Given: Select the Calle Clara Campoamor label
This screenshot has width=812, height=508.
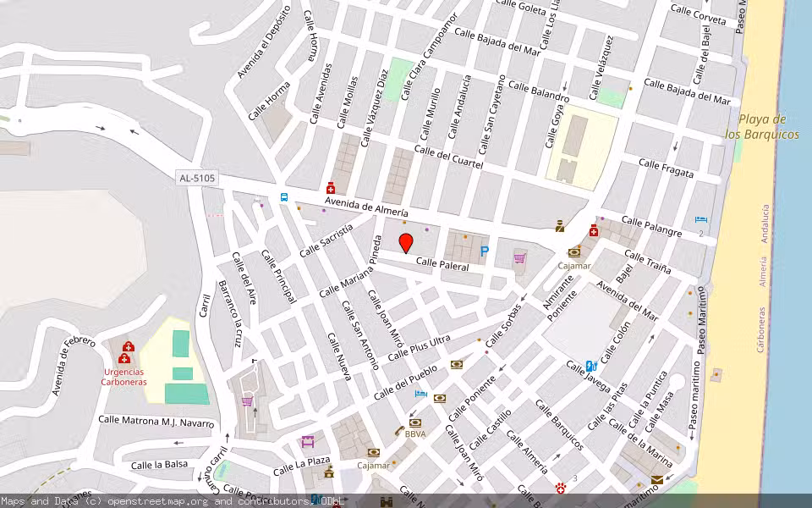Looking at the screenshot, I should point(430,57).
